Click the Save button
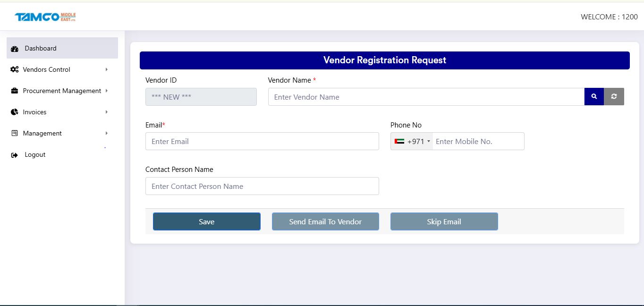 pyautogui.click(x=206, y=221)
